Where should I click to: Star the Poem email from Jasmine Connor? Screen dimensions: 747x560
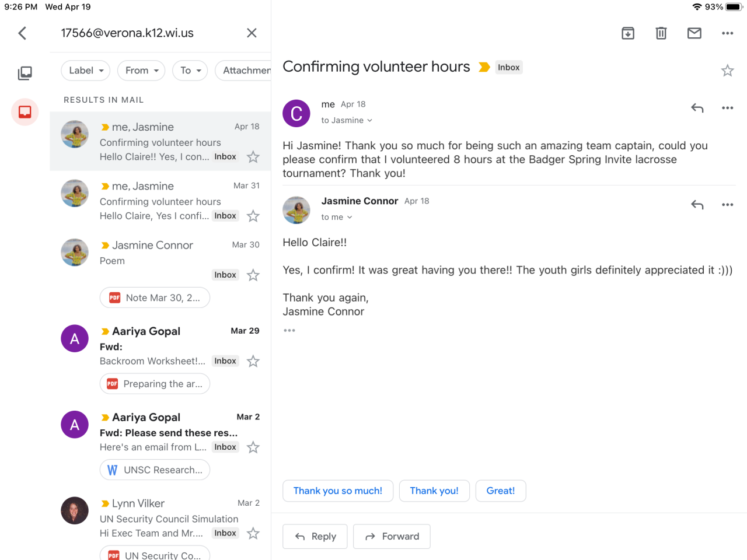coord(253,275)
